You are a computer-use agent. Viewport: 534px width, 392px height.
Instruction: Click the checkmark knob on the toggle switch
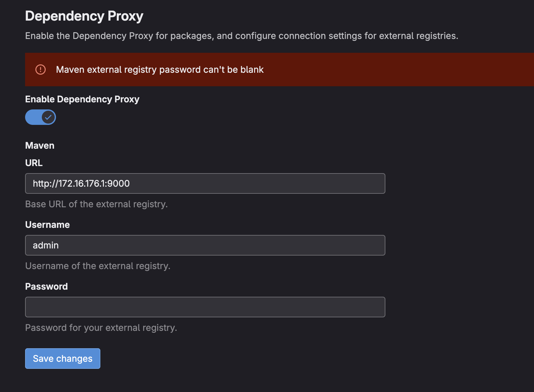[48, 117]
